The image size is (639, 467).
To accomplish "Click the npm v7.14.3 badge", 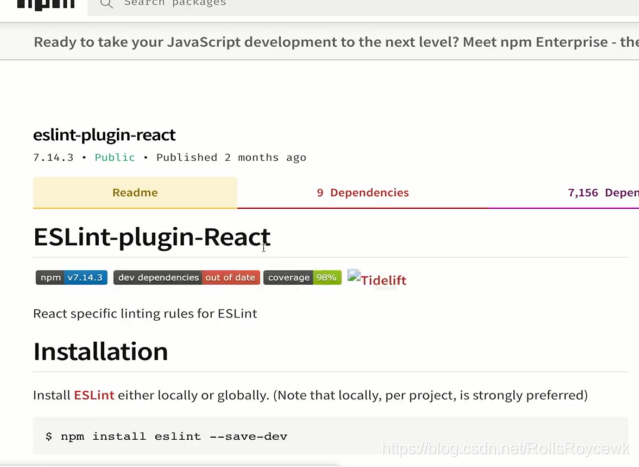I will point(72,278).
